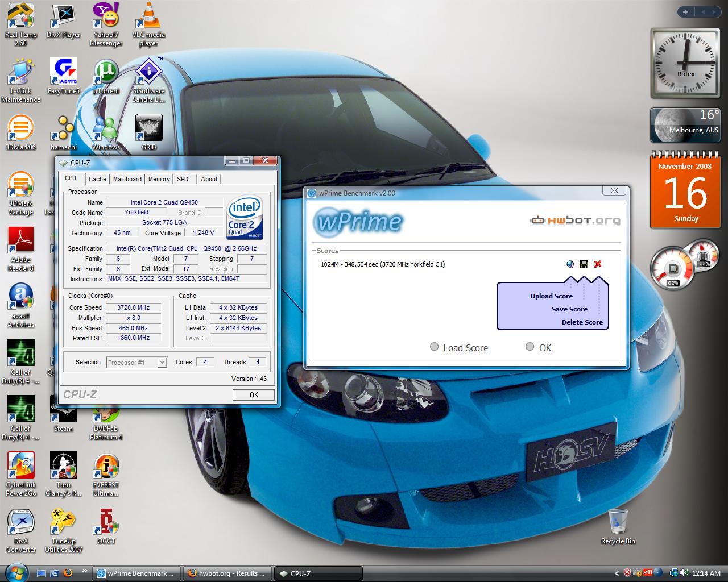The width and height of the screenshot is (728, 582).
Task: Open the Mainboard tab in CPU-Z
Action: tap(127, 179)
